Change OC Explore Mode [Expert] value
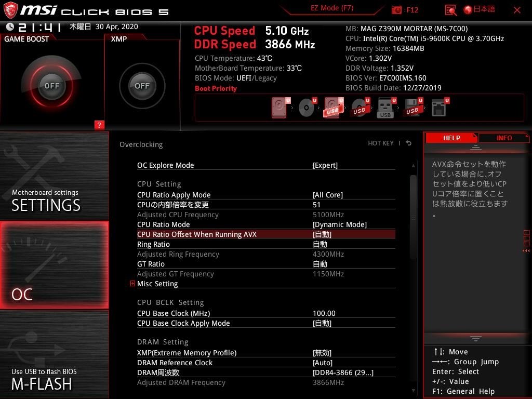 pos(325,165)
